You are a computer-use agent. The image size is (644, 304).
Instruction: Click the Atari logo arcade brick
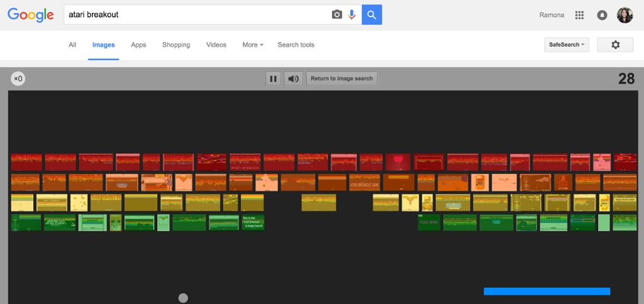coord(563,183)
